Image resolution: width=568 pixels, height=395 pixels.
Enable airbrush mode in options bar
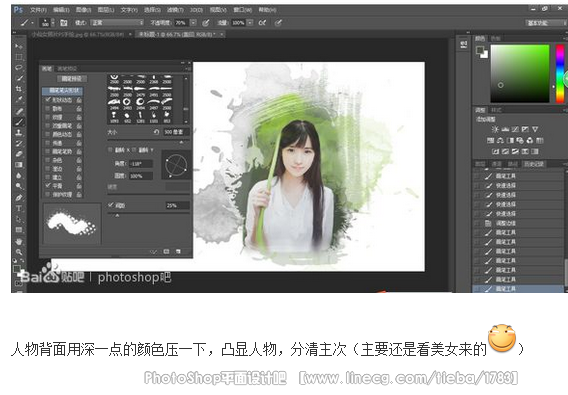pos(262,23)
